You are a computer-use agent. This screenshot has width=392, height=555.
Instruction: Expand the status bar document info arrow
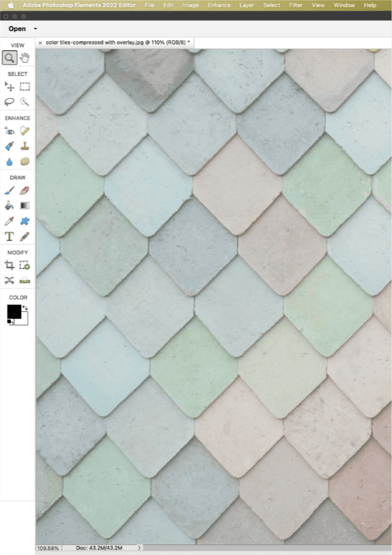point(139,548)
